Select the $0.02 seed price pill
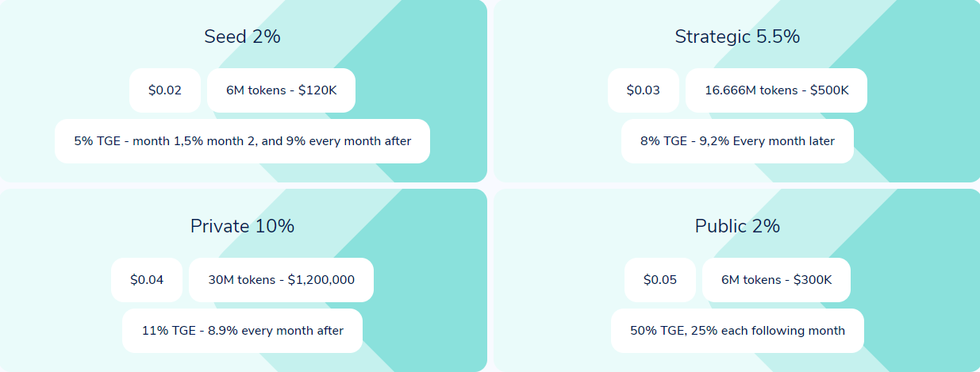The image size is (980, 372). point(165,90)
